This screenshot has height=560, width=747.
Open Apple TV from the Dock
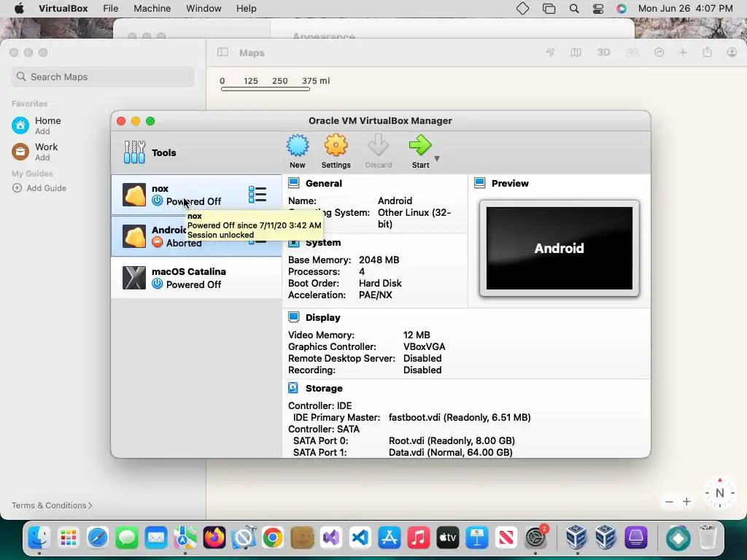pyautogui.click(x=448, y=537)
